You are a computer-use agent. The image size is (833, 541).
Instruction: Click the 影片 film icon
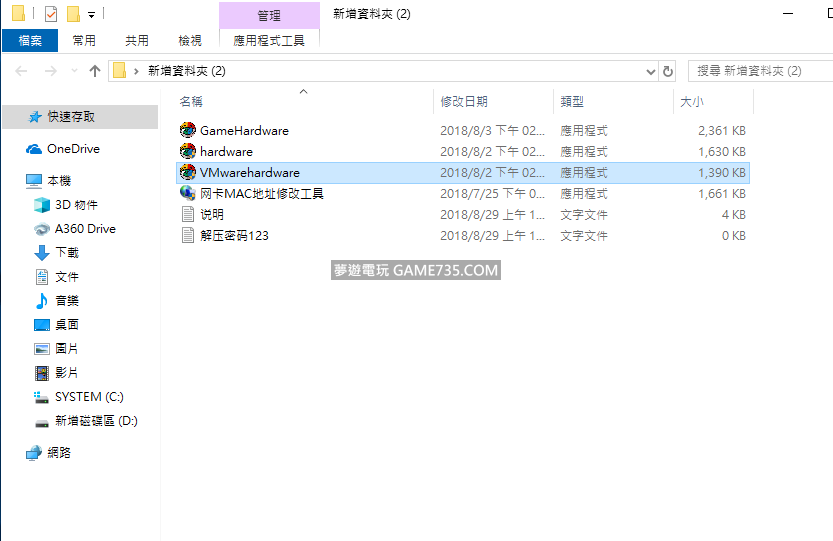42,373
